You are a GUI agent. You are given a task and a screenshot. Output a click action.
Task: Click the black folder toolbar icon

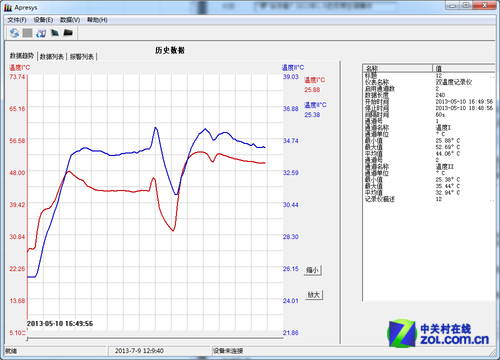click(68, 32)
